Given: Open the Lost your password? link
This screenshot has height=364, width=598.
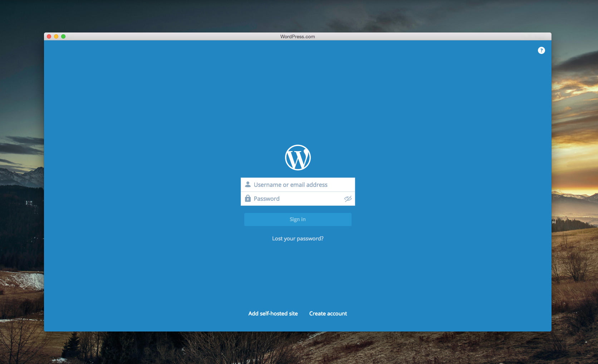Looking at the screenshot, I should click(x=298, y=239).
